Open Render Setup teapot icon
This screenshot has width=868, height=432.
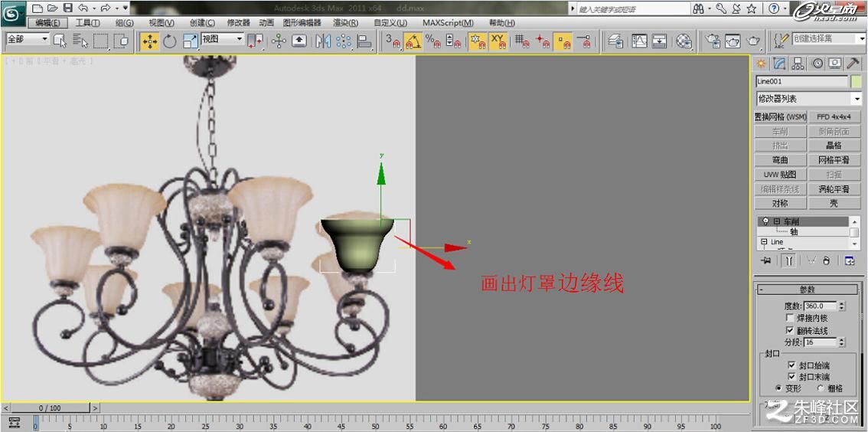(x=713, y=41)
